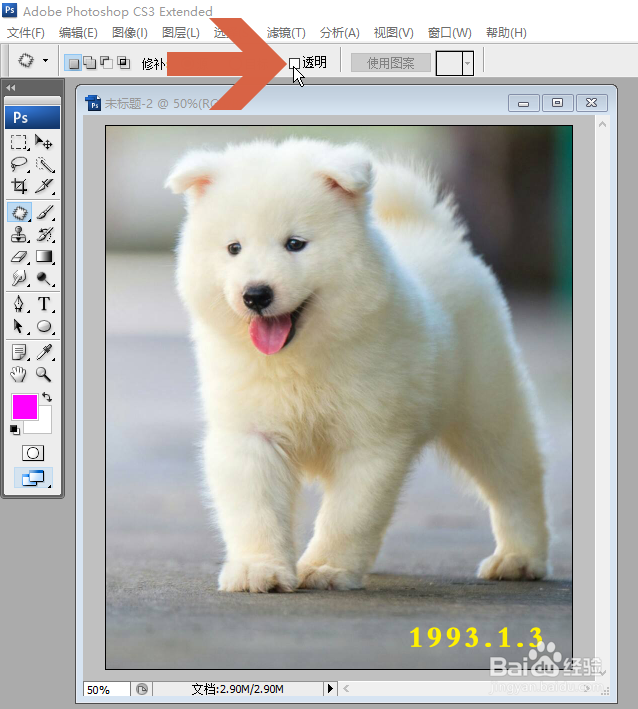Change the screen mode

33,478
